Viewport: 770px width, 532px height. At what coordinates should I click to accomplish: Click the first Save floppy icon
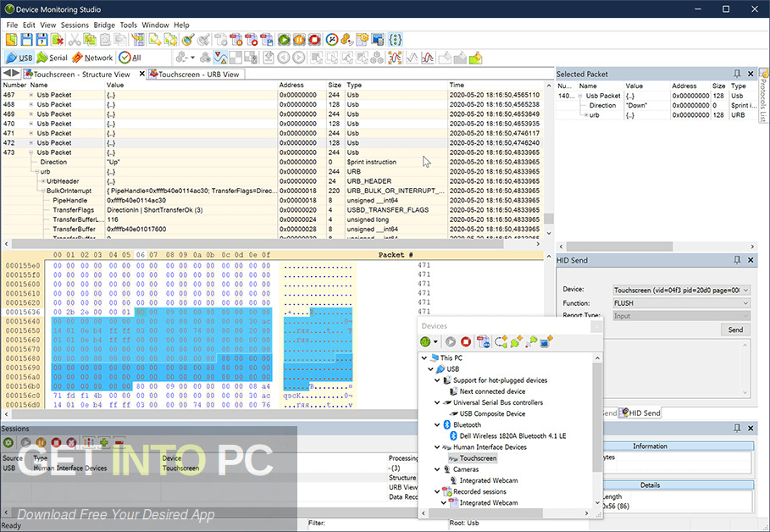pos(26,40)
